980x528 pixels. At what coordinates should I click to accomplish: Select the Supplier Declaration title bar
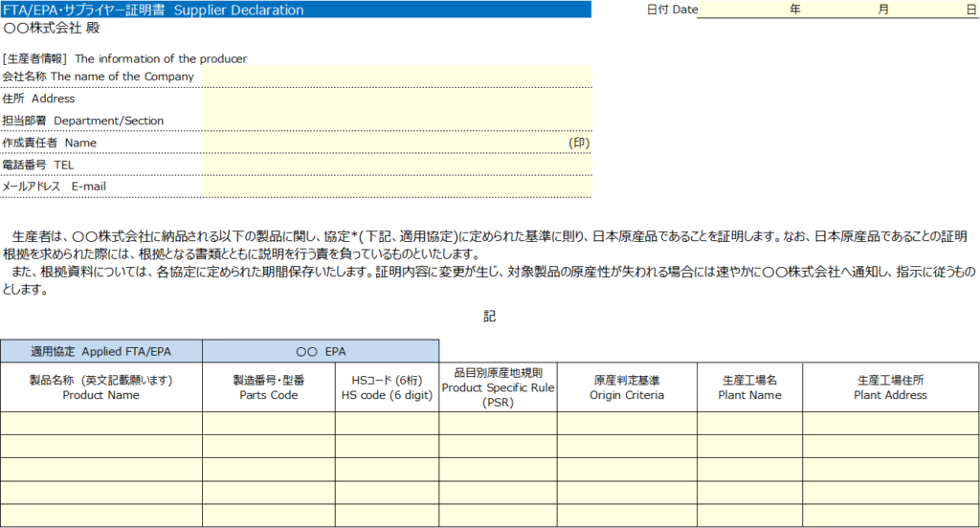click(296, 10)
